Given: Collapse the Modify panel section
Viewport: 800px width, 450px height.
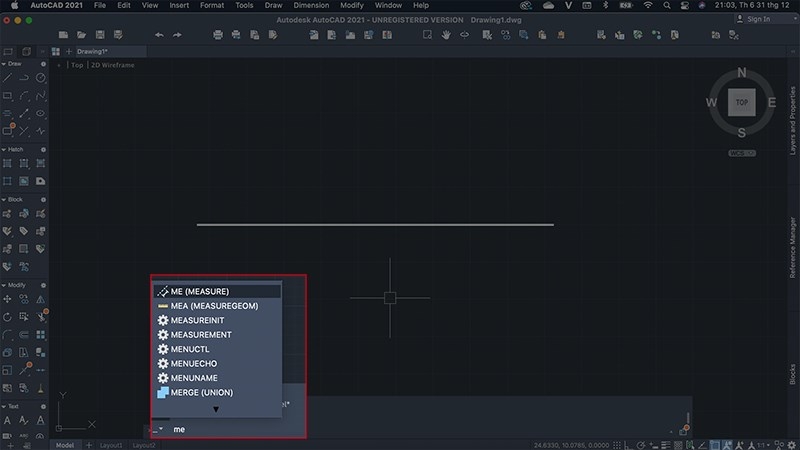Looking at the screenshot, I should tap(4, 285).
